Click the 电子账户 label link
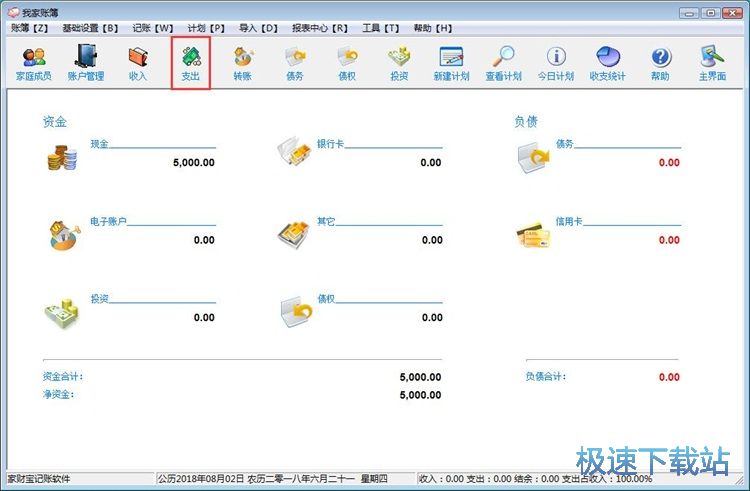The width and height of the screenshot is (750, 491). pyautogui.click(x=109, y=221)
